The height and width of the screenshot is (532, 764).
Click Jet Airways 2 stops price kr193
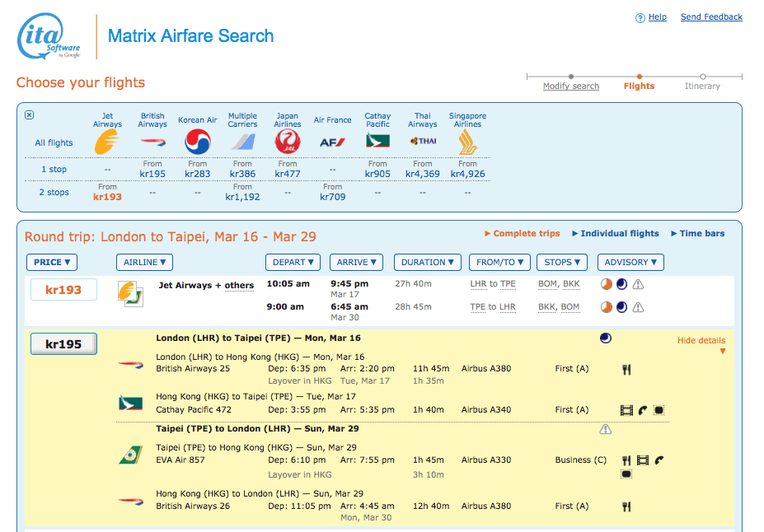pyautogui.click(x=107, y=197)
